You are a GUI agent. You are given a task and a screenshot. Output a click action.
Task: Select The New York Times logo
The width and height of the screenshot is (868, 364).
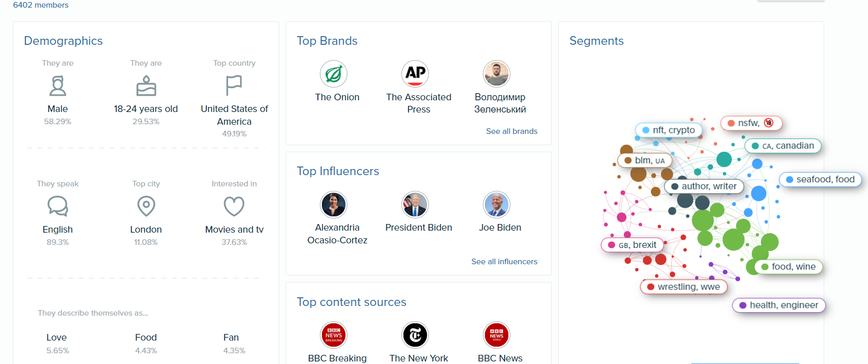pos(415,335)
